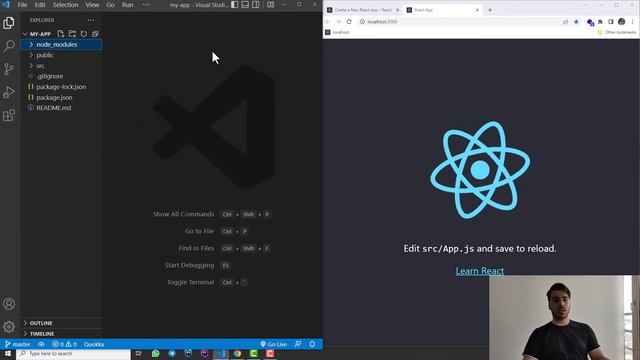640x360 pixels.
Task: Open Task View on the taskbar
Action: click(139, 353)
